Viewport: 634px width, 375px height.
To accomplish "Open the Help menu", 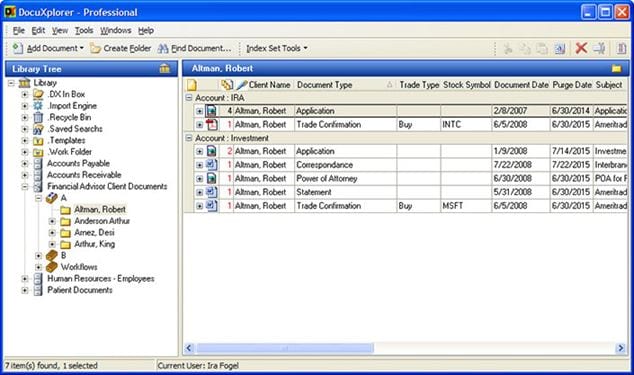I will (146, 30).
